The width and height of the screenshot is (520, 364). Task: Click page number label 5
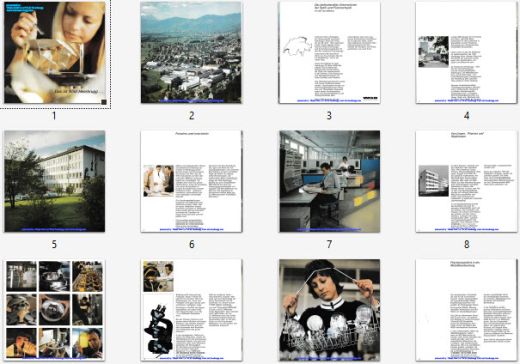click(54, 244)
